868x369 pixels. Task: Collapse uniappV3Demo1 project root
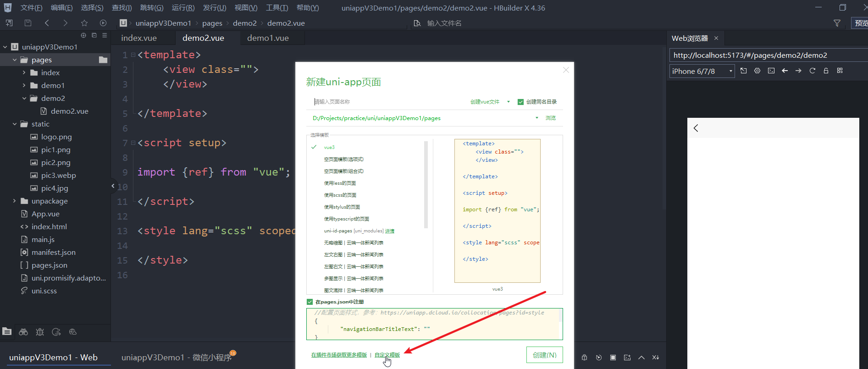pos(5,47)
